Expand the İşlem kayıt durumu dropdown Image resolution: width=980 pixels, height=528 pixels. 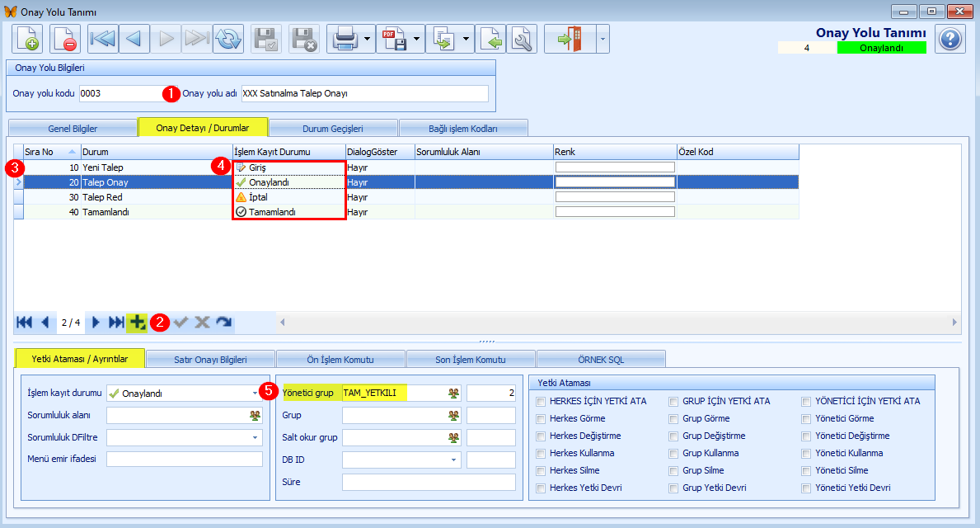click(x=255, y=394)
